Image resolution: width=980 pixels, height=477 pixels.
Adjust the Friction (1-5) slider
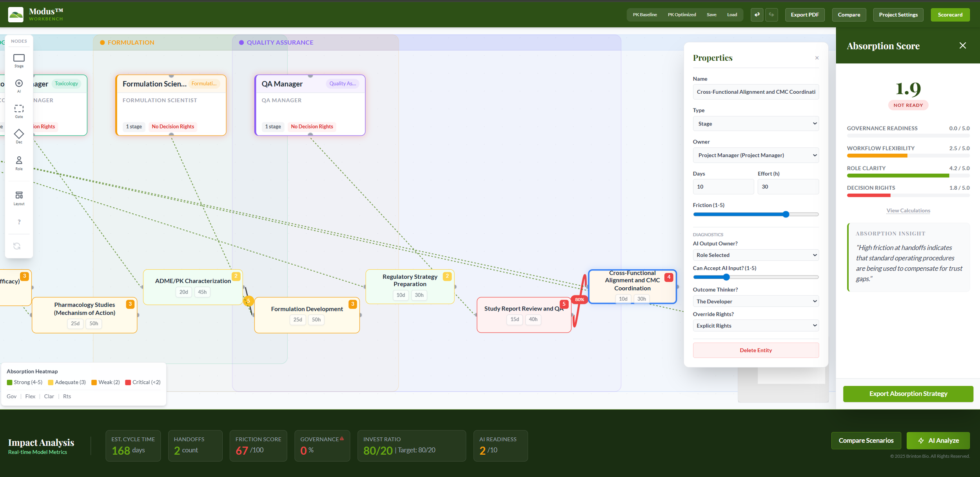point(786,214)
